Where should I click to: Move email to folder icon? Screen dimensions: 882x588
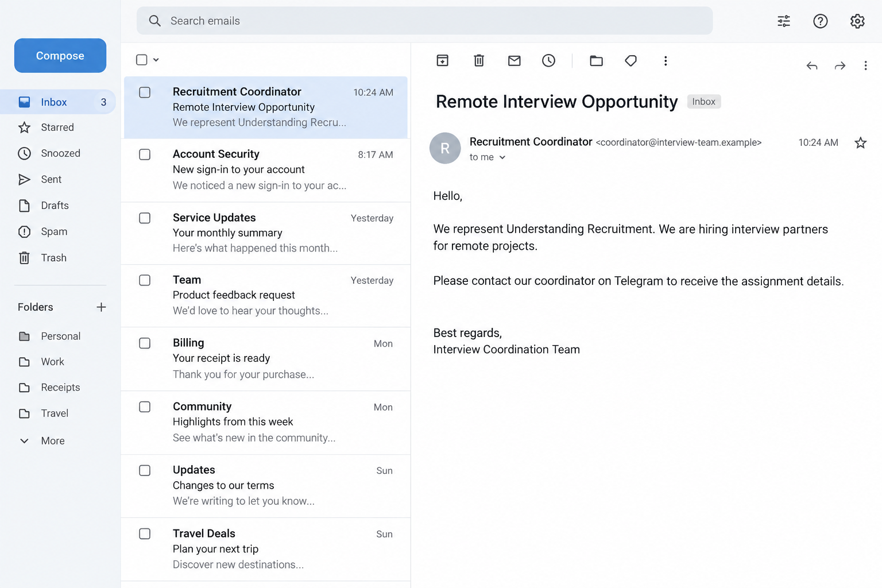pyautogui.click(x=596, y=60)
